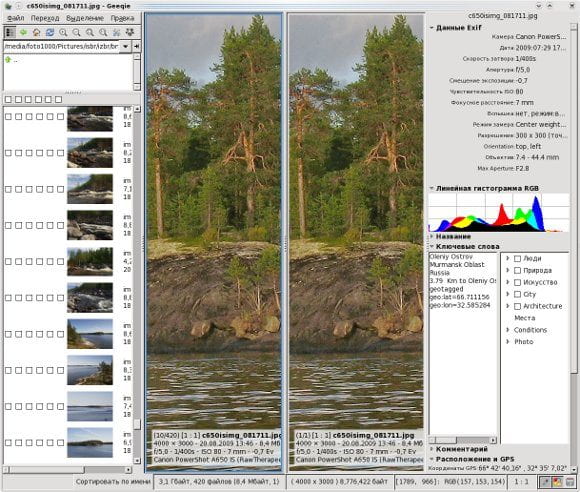Expand the Название section

pyautogui.click(x=431, y=236)
